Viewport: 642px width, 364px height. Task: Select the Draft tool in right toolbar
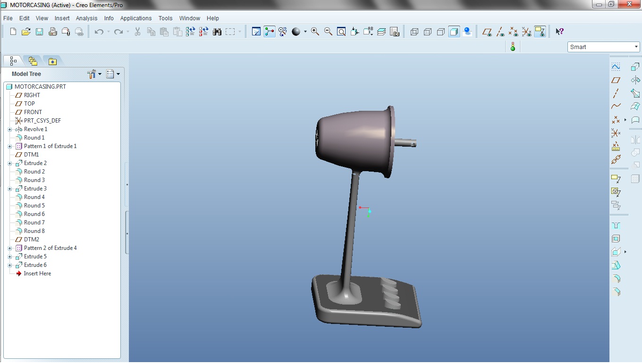coord(616,265)
